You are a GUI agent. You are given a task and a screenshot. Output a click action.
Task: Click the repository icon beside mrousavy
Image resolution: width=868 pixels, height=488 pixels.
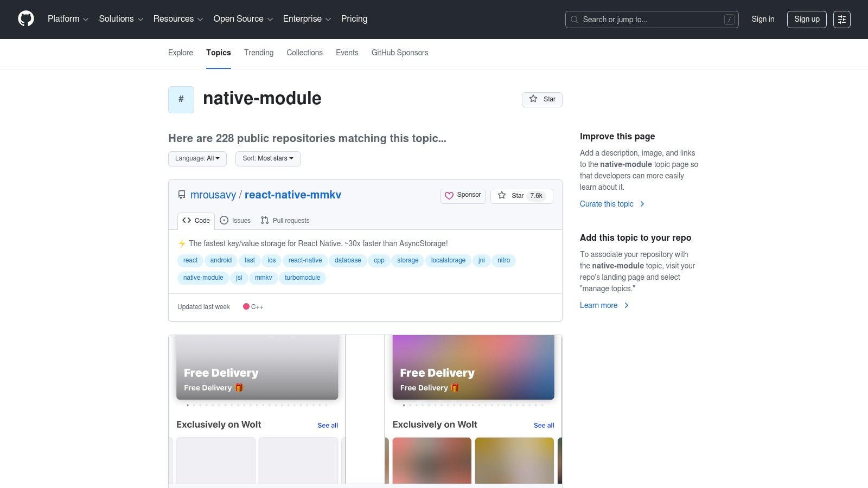tap(182, 195)
